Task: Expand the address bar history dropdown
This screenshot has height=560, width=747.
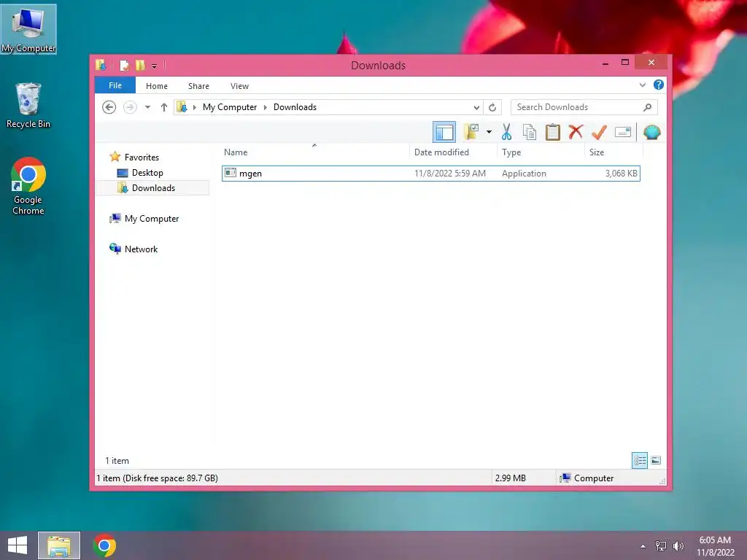Action: 476,107
